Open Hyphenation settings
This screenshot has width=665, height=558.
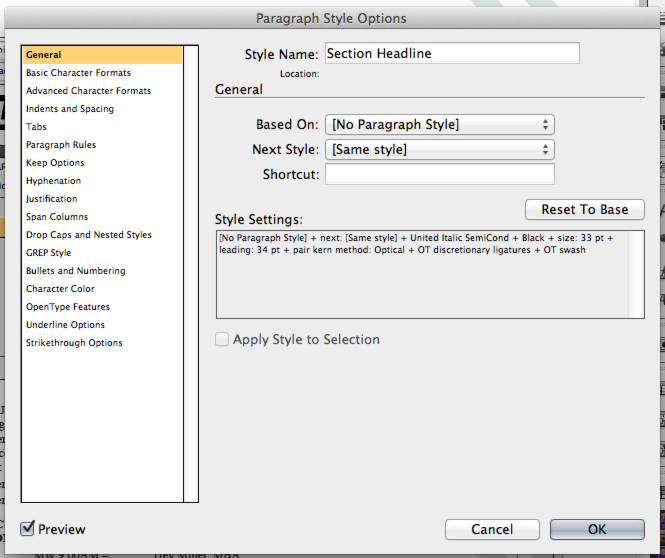[102, 181]
